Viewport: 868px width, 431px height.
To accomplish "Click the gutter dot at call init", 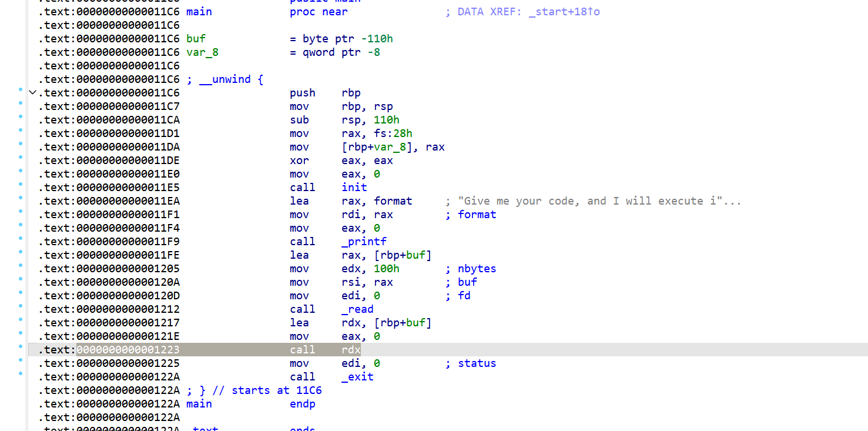I will click(20, 184).
